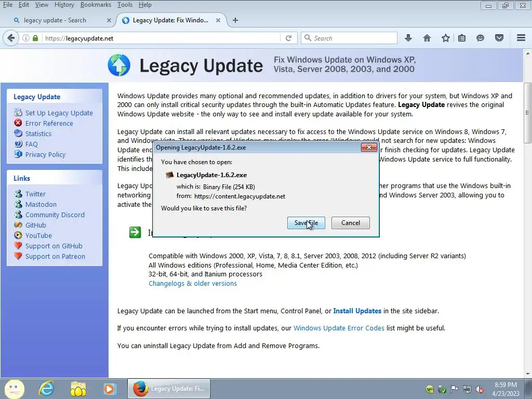The image size is (532, 399).
Task: Click the Statistics pie chart icon
Action: [x=18, y=134]
